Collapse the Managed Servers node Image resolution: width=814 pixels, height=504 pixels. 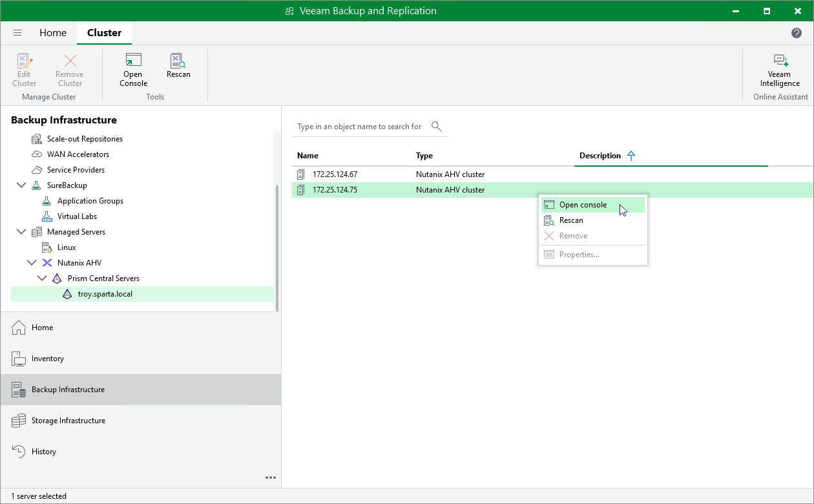point(21,232)
